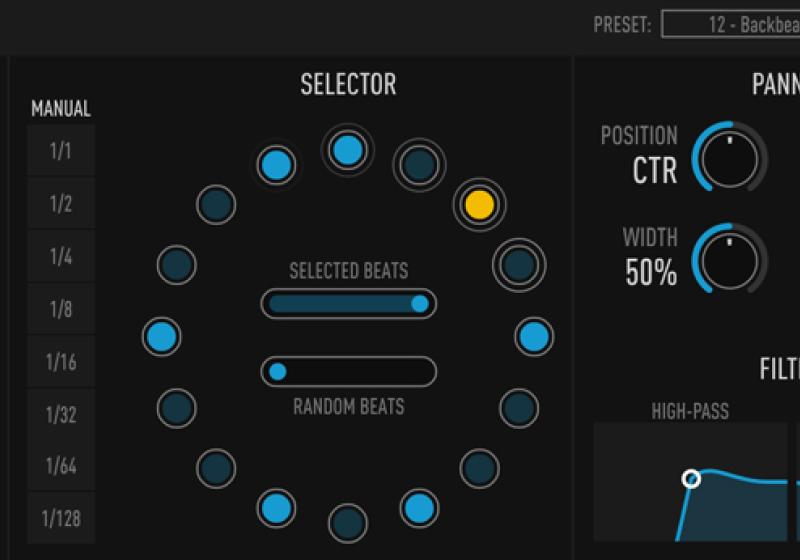Click the Width panning knob
This screenshot has width=800, height=560.
pyautogui.click(x=729, y=259)
